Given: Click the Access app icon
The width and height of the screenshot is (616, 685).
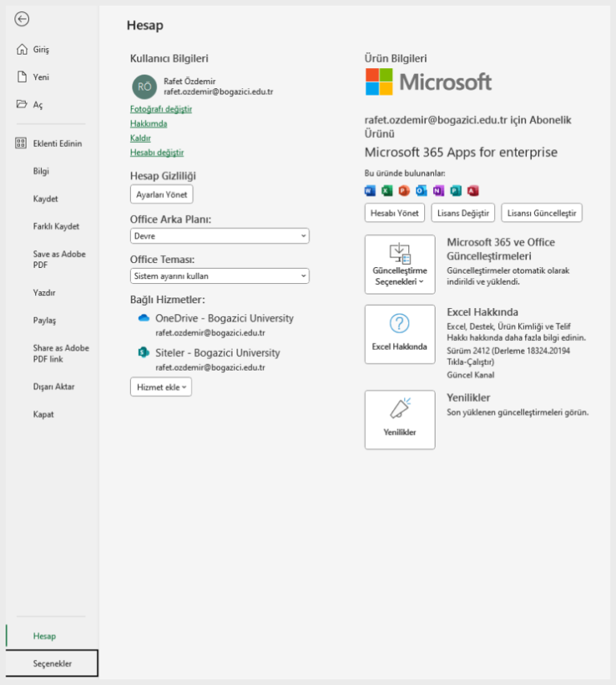Looking at the screenshot, I should tap(472, 190).
